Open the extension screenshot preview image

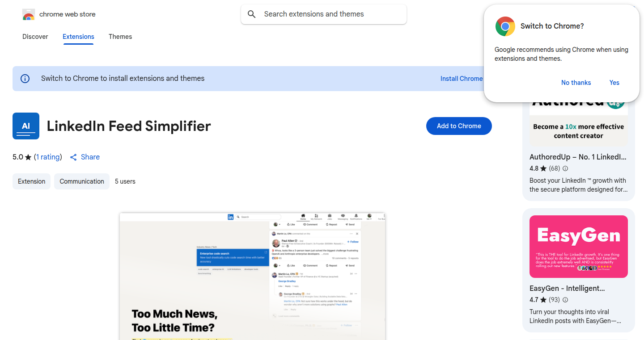click(252, 276)
